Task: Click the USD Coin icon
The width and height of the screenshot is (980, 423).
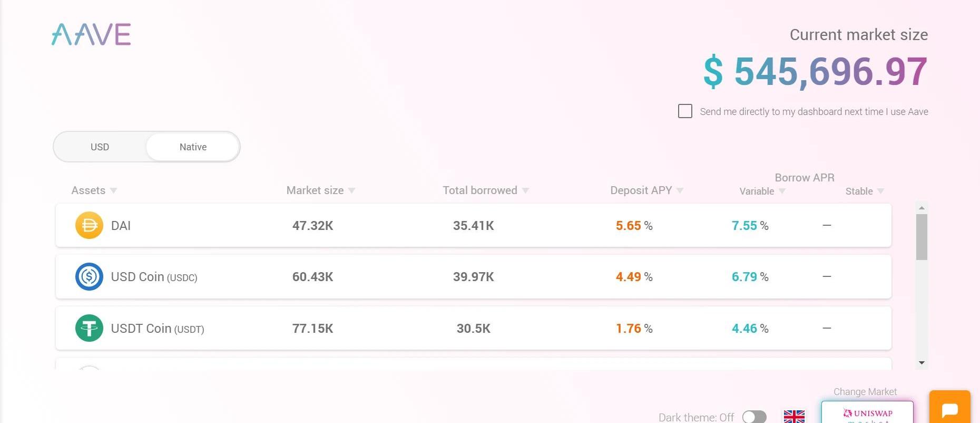Action: click(89, 276)
